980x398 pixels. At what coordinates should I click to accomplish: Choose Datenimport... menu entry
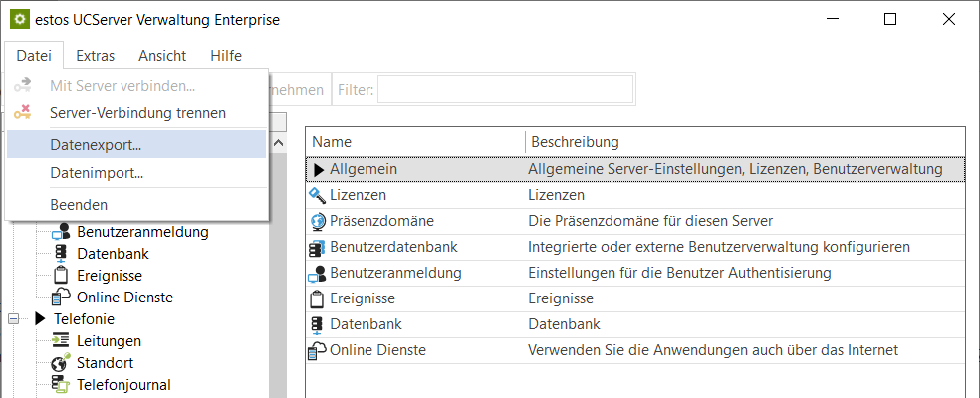point(97,173)
